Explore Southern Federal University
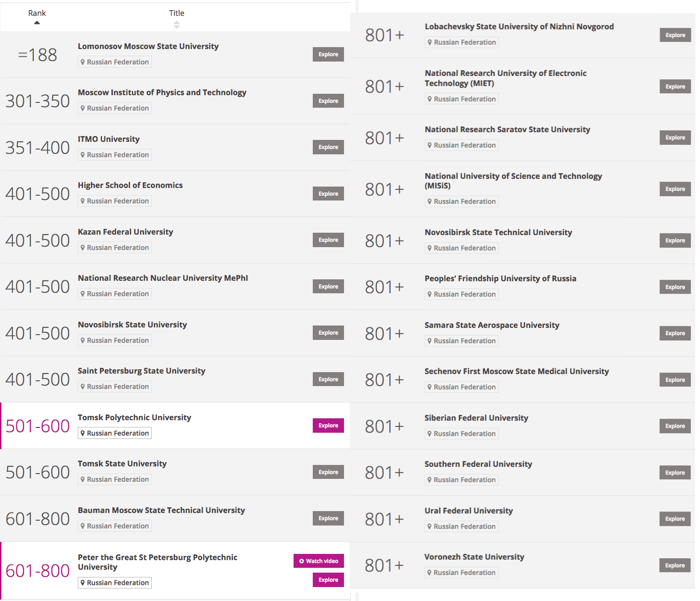The image size is (700, 601). [675, 473]
